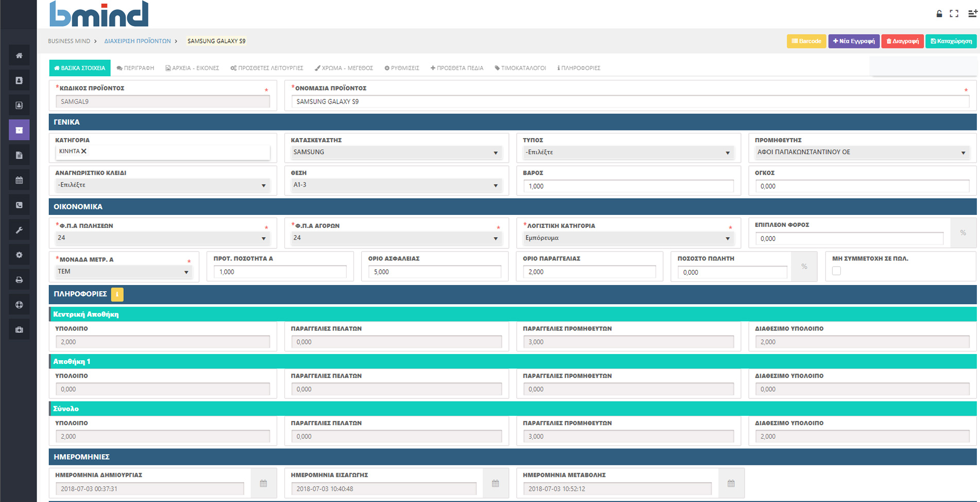Expand the Φ.Π.Α ΑΓΟΡΩΝ dropdown

click(396, 238)
